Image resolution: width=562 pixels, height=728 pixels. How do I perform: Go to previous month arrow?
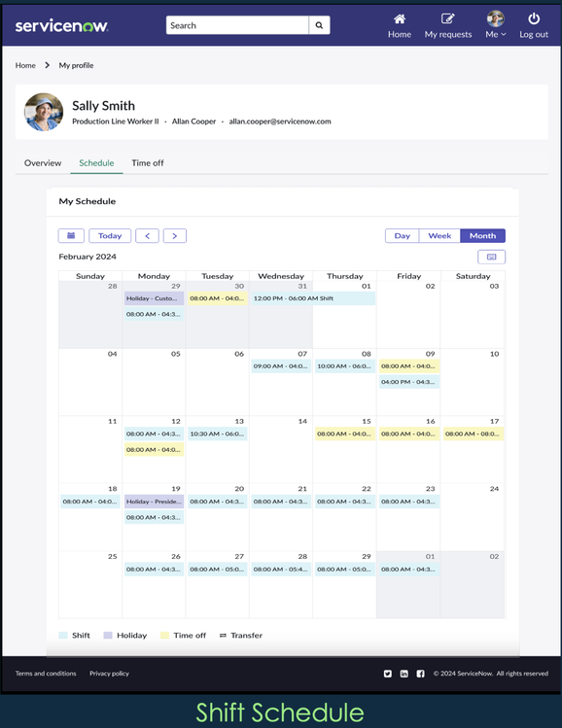click(147, 236)
